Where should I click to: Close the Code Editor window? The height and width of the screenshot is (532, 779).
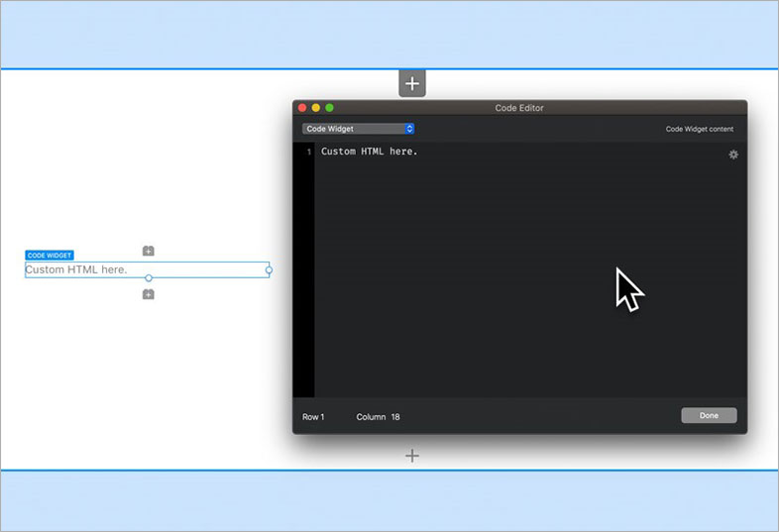click(302, 108)
